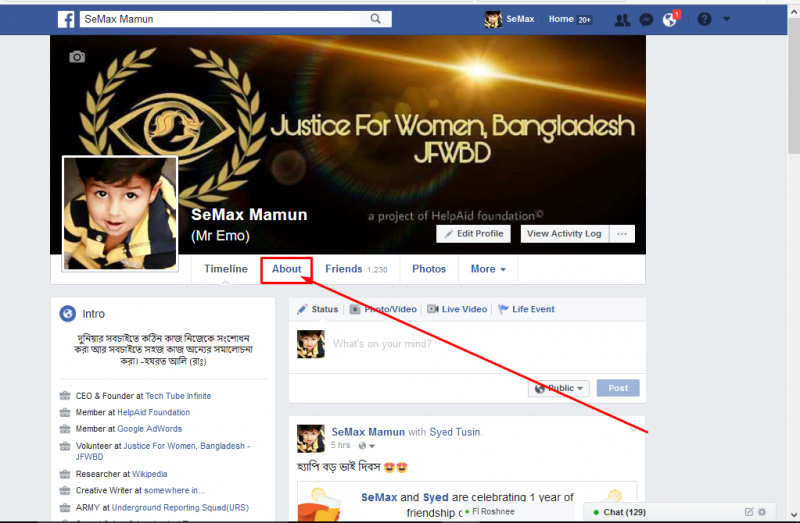Select Life Event in post composer
Viewport: 800px width, 523px height.
527,309
